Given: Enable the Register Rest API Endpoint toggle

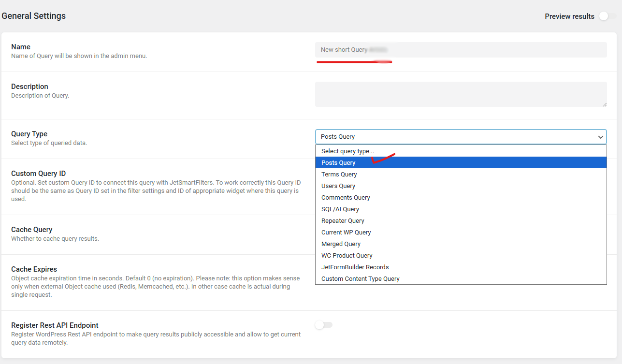Looking at the screenshot, I should tap(323, 325).
